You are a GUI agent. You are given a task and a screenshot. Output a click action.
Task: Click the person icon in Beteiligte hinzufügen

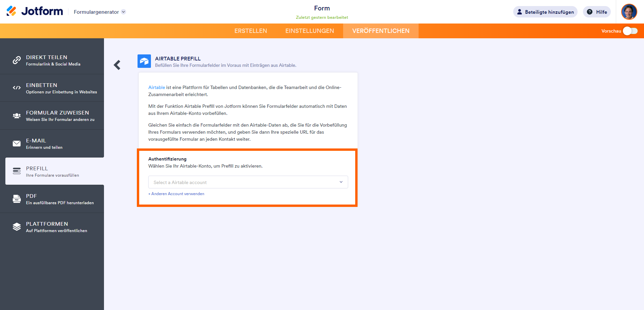click(x=520, y=12)
